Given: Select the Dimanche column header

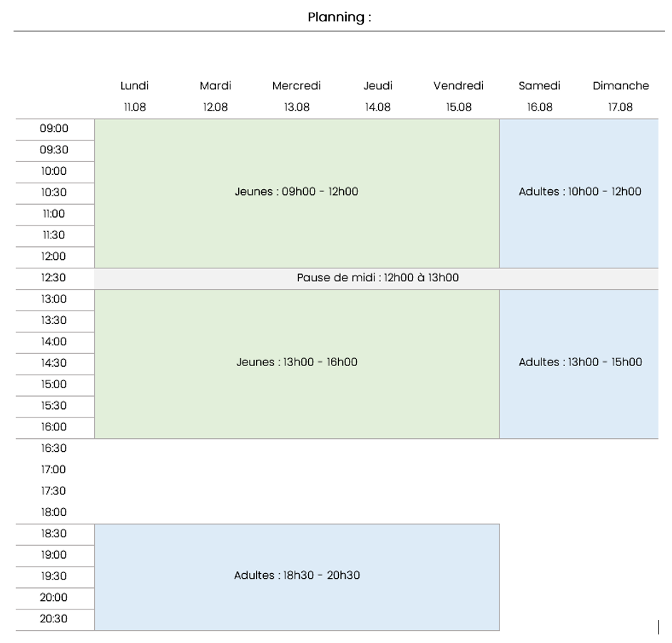Looking at the screenshot, I should [x=621, y=86].
